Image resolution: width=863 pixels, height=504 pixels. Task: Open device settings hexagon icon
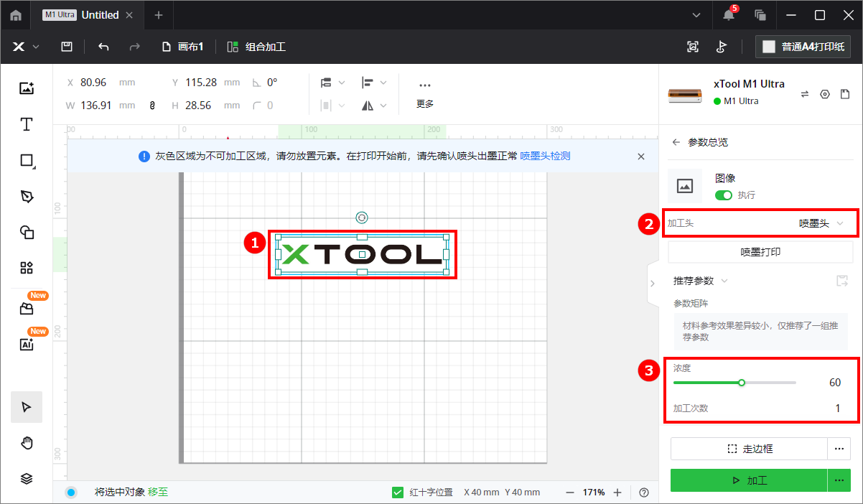coord(825,94)
